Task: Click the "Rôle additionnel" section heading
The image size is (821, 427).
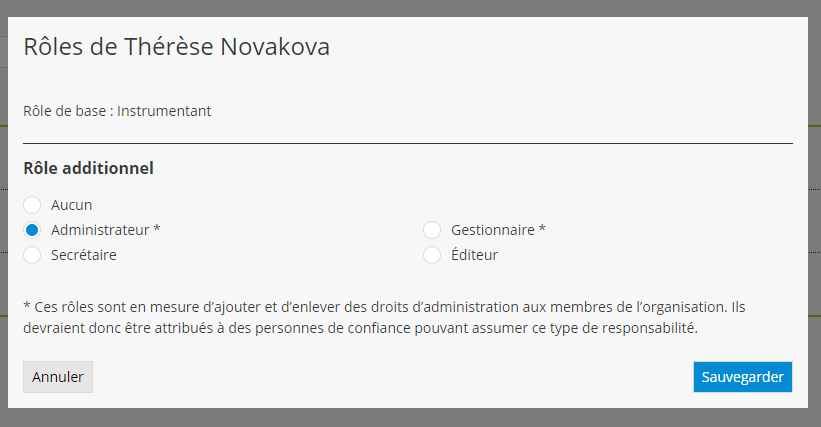Action: tap(88, 168)
